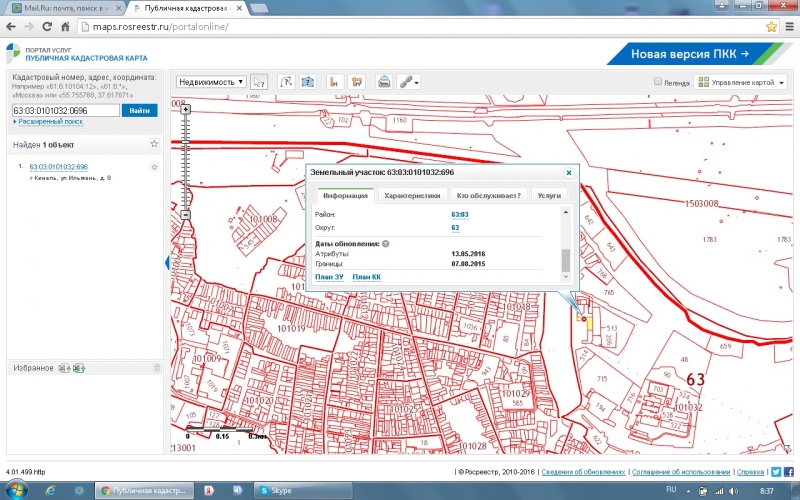The width and height of the screenshot is (800, 500).
Task: Click the browser home icon
Action: click(x=65, y=27)
